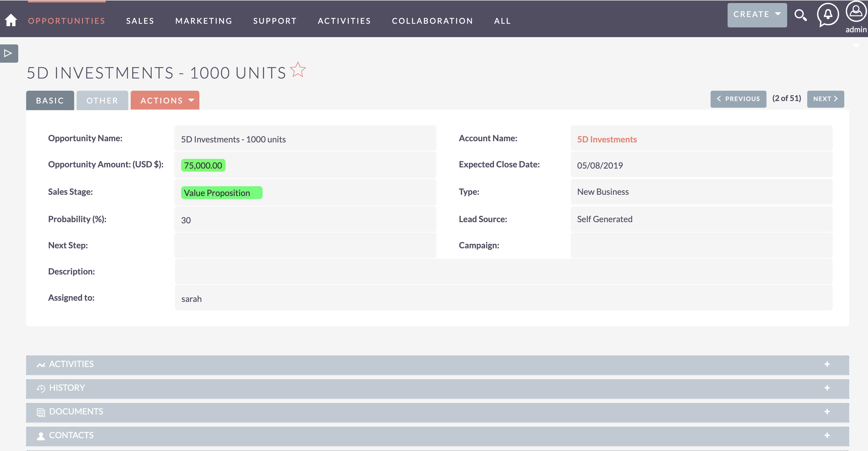This screenshot has width=868, height=451.
Task: Click the Contacts person icon
Action: pos(41,436)
